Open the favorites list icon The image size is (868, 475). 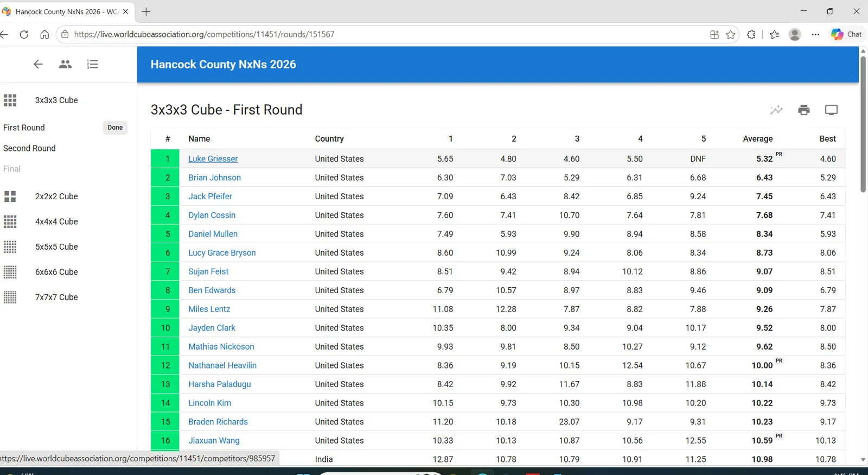(x=775, y=35)
